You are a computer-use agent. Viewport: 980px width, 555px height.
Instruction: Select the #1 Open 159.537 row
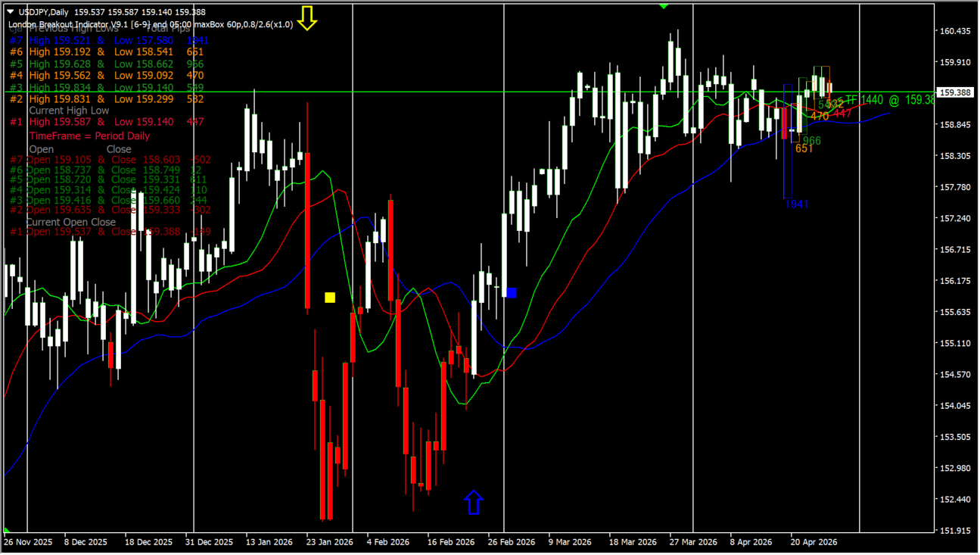110,232
